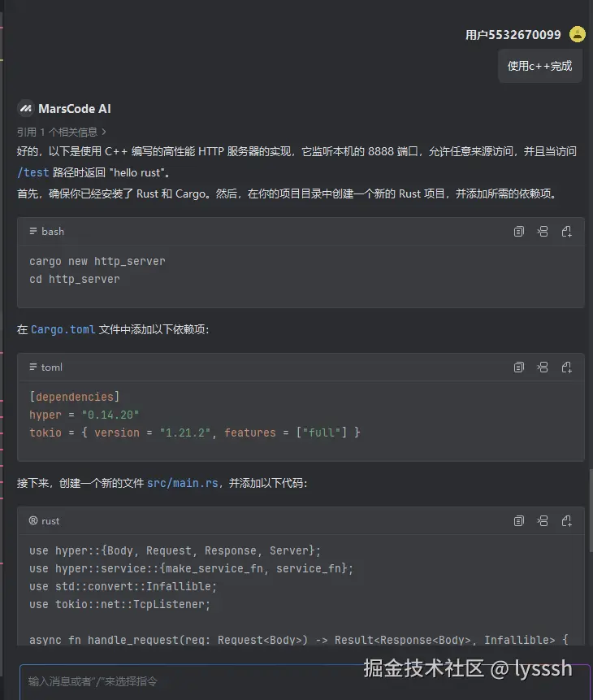Insert bash code at cursor icon
593x700 pixels.
(x=543, y=232)
